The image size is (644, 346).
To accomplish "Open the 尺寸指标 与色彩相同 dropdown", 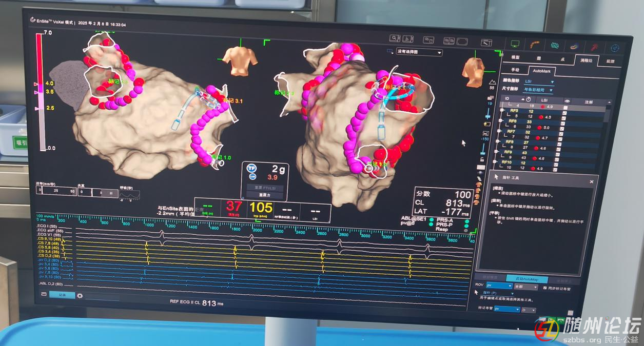I will click(538, 90).
